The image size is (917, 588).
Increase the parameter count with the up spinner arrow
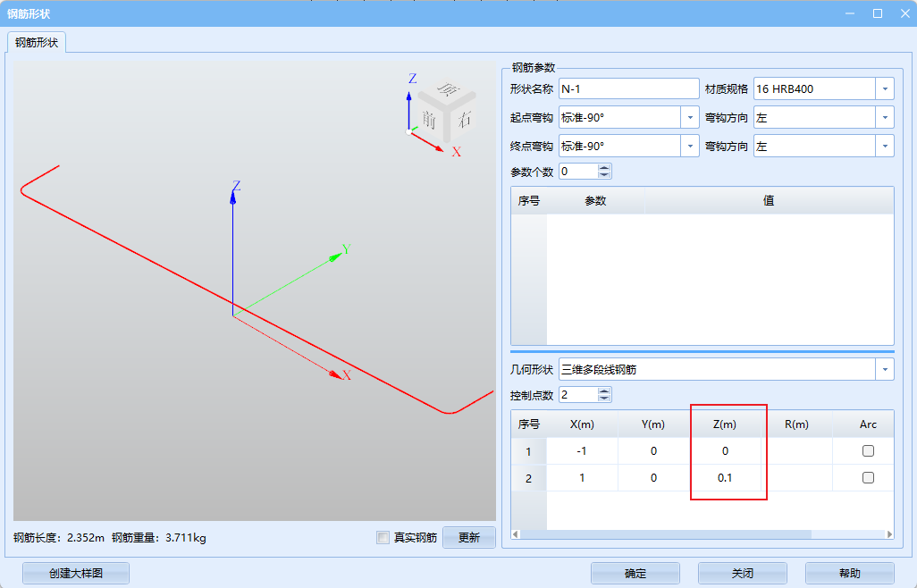coord(604,167)
